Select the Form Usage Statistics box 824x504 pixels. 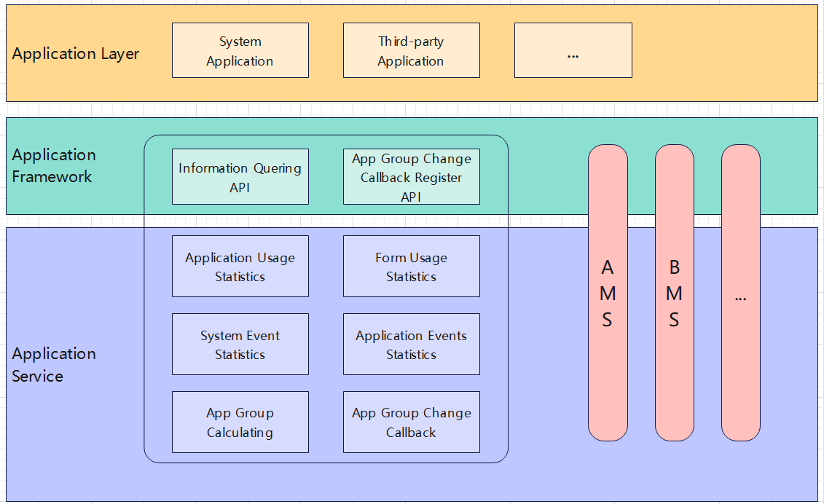[x=411, y=267]
